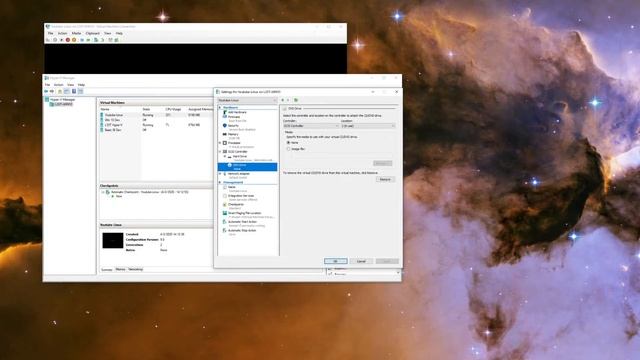The image size is (640, 360).
Task: Collapse SCSI Controller node in settings tree
Action: 220,151
